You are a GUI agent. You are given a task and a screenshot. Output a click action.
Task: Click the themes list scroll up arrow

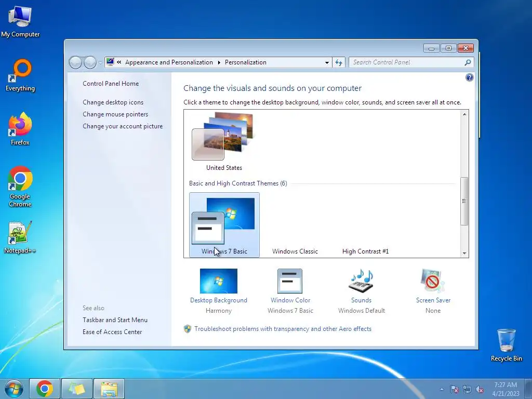coord(464,114)
